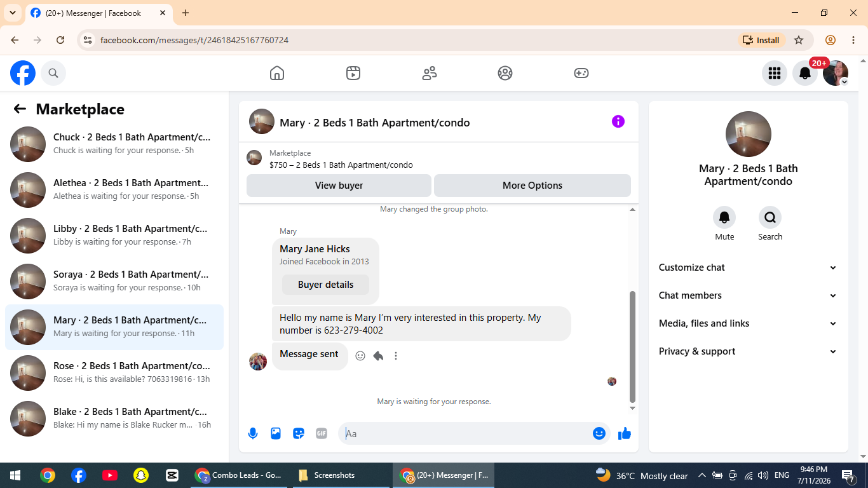Go to the Home feed icon
This screenshot has width=868, height=488.
coord(277,73)
